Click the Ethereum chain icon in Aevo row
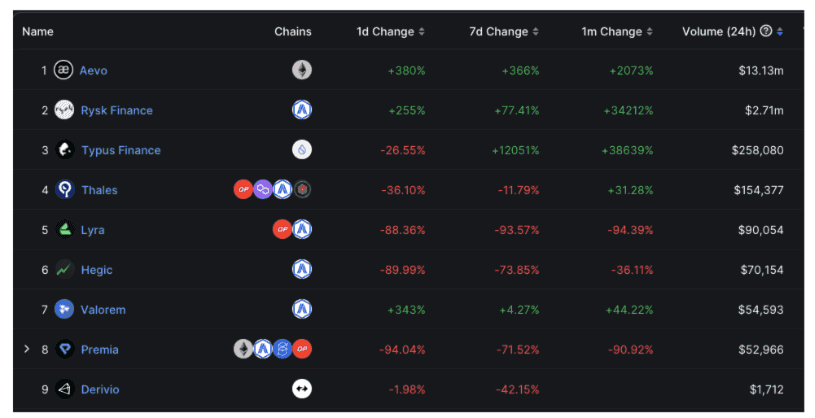This screenshot has height=418, width=815. [x=301, y=70]
